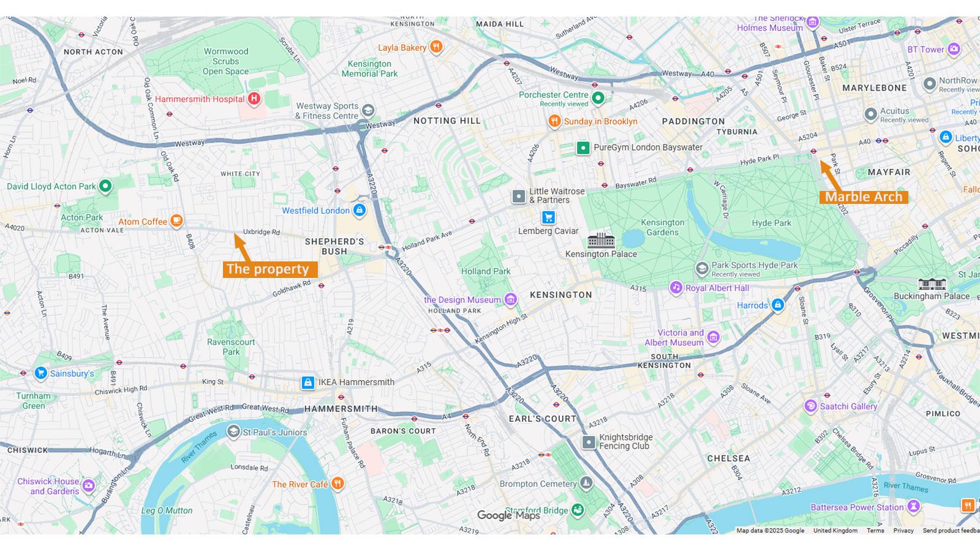Select the Battersea Power Station pin

click(x=914, y=506)
